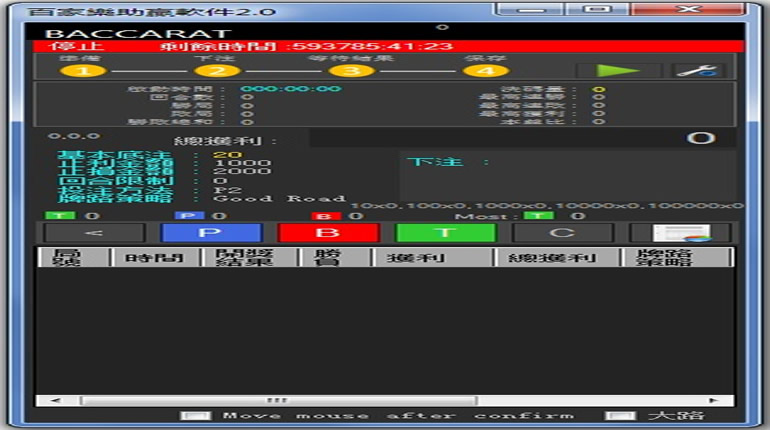Image resolution: width=770 pixels, height=430 pixels.
Task: Toggle the 大路 checkbox
Action: 620,416
